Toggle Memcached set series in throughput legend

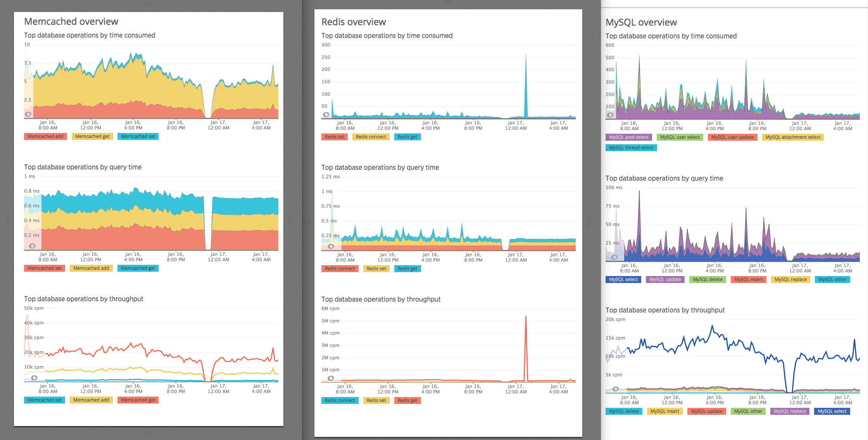[x=45, y=400]
